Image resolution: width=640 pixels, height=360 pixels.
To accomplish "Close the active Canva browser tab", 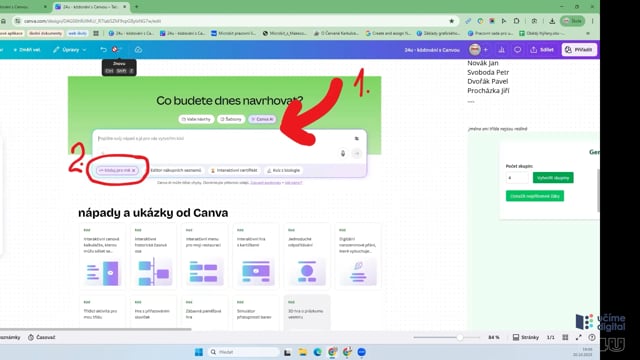I will coord(125,7).
